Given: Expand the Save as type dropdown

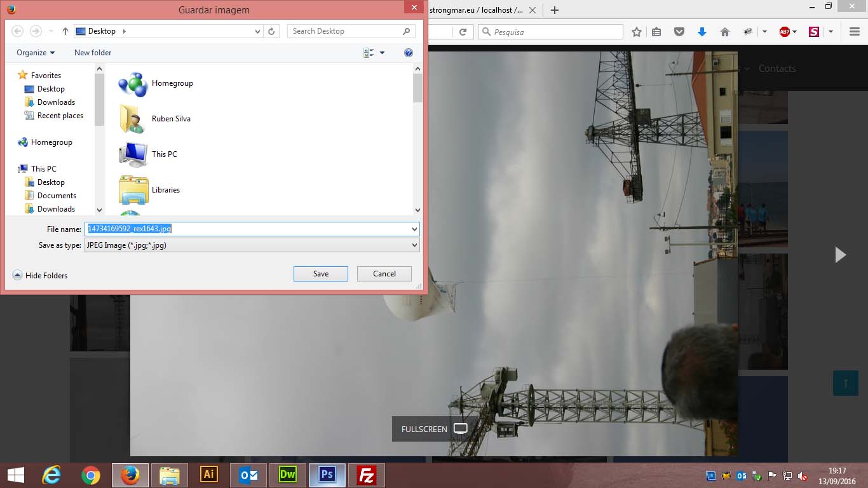Looking at the screenshot, I should [x=414, y=245].
